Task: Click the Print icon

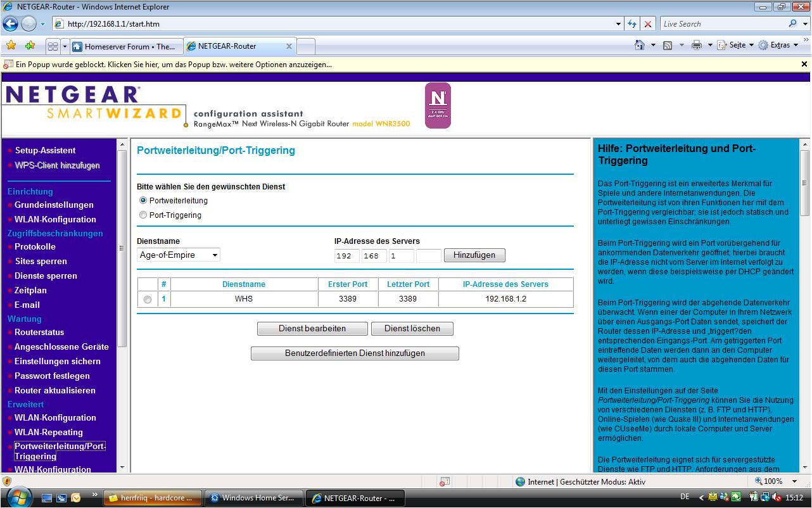Action: [697, 45]
